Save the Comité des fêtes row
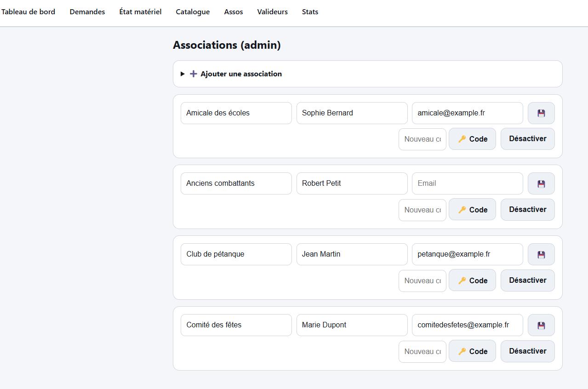 pos(541,325)
